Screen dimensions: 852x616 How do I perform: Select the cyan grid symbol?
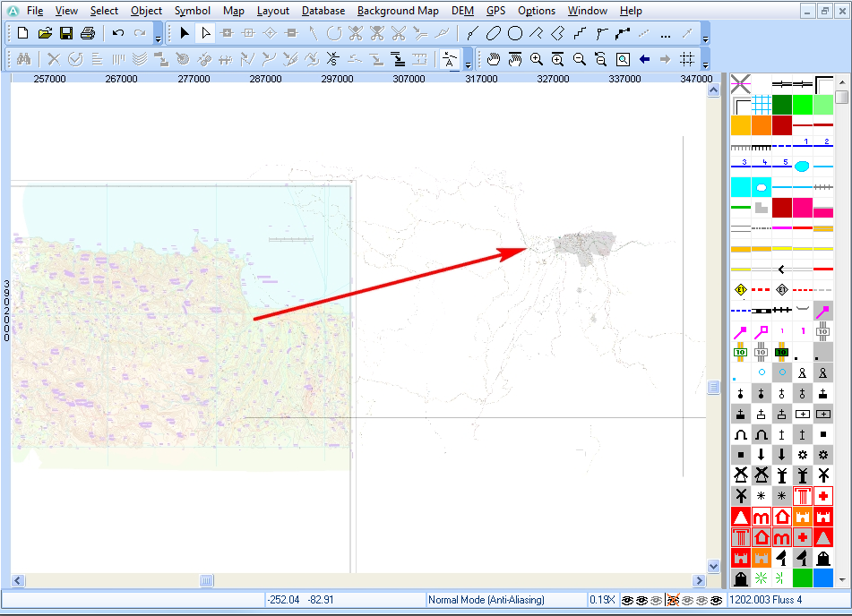(762, 104)
